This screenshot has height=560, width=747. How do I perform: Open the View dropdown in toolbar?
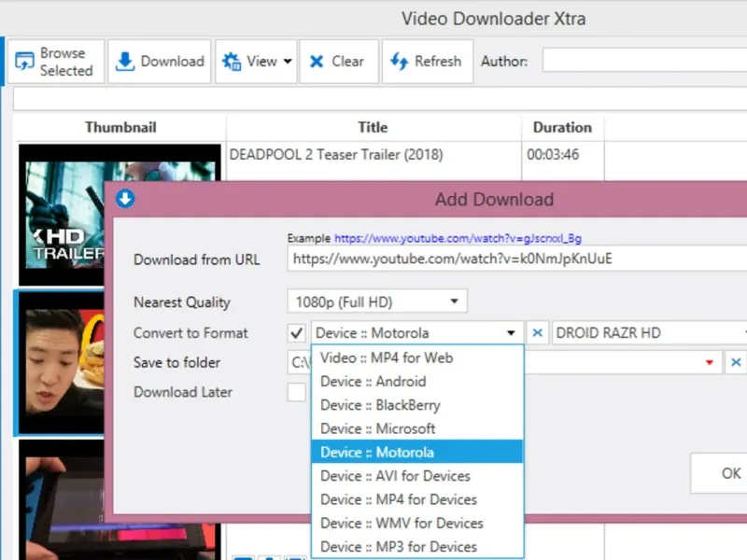(x=256, y=62)
